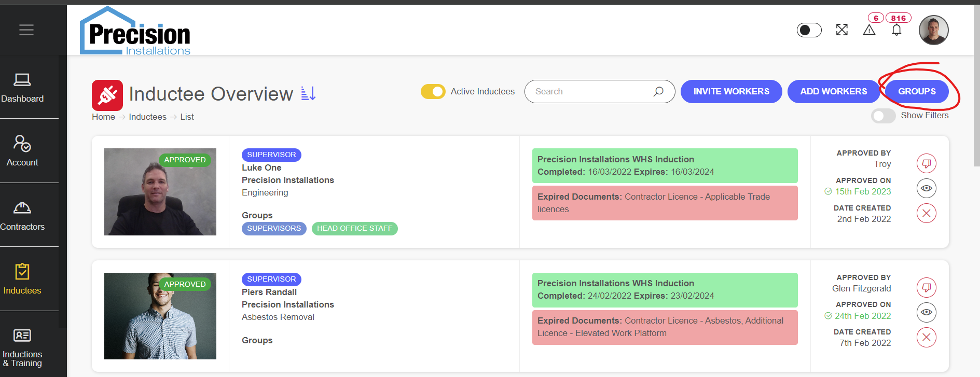Select SUPERVISORS group tag

point(274,228)
